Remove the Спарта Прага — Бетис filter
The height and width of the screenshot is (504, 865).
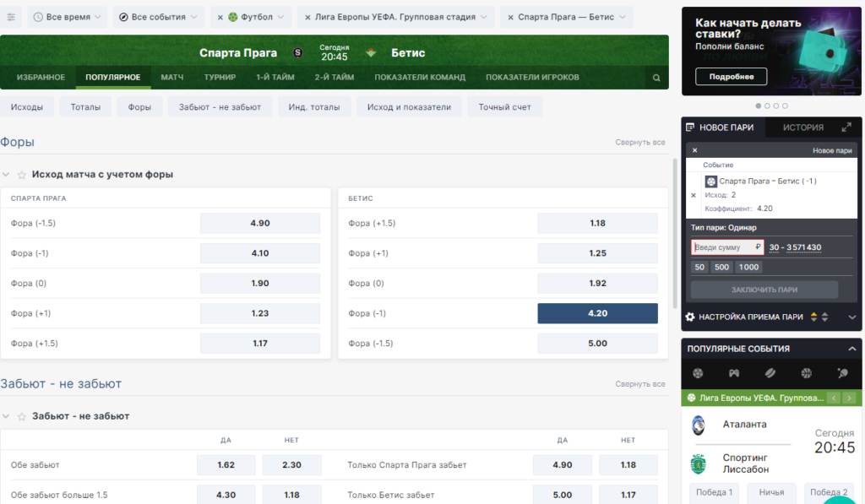point(510,17)
